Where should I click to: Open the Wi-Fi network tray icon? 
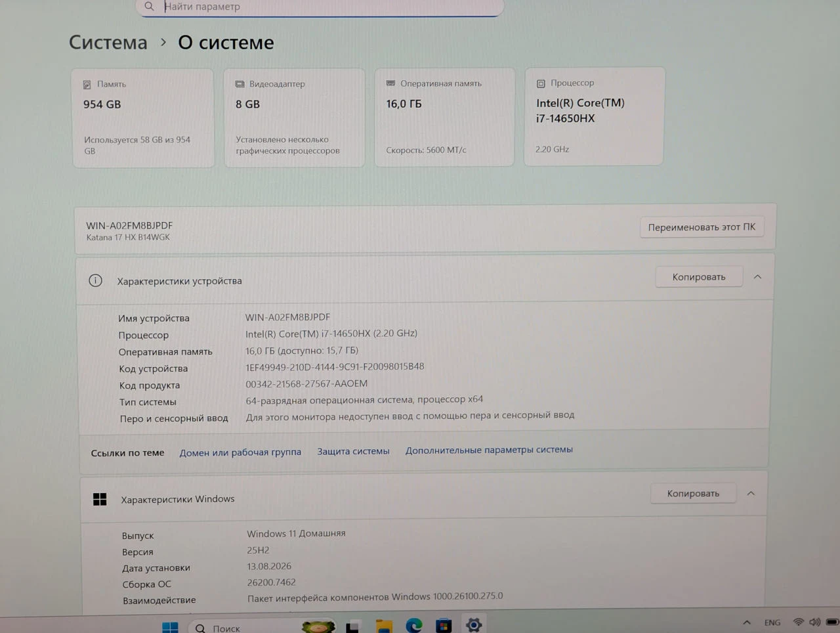coord(798,622)
